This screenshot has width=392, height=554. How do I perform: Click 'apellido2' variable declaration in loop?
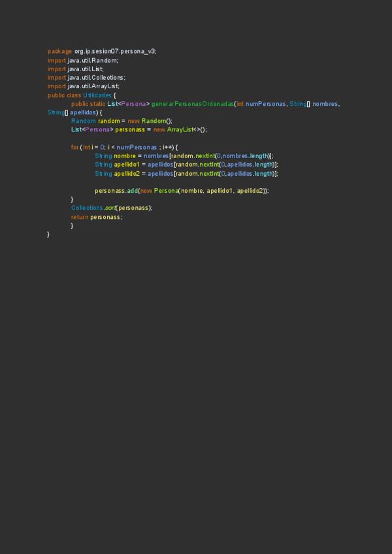[x=128, y=173]
